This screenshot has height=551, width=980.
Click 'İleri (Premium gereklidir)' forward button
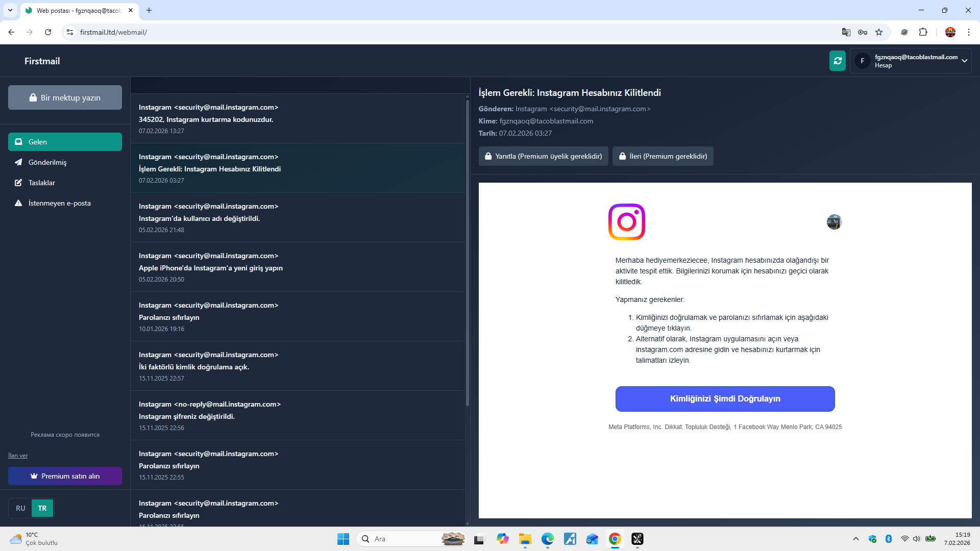[x=663, y=156]
